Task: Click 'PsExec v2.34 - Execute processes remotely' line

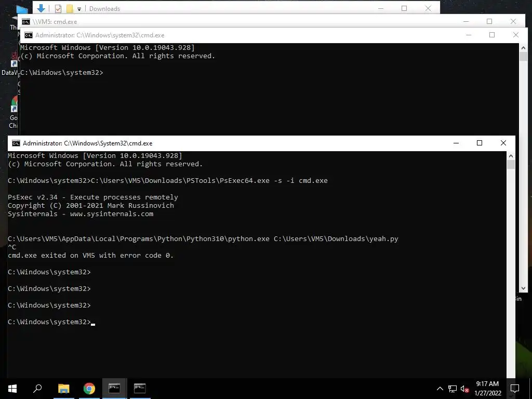Action: tap(93, 197)
